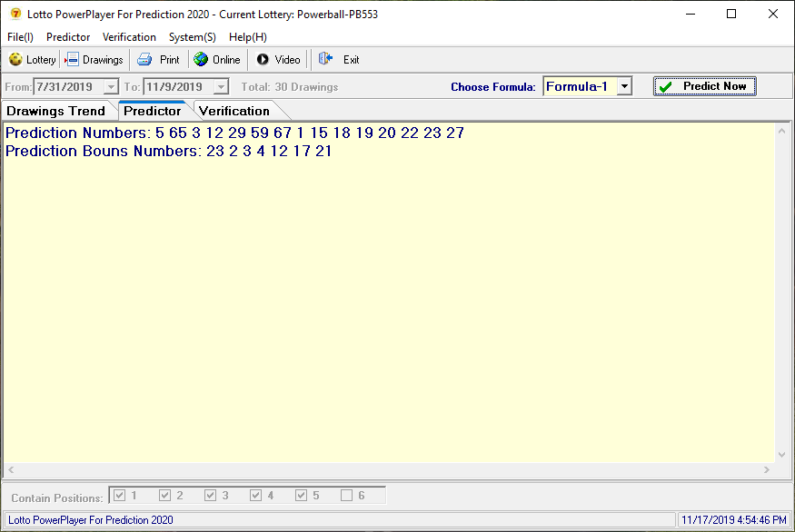Toggle position 5 checkbox
The image size is (795, 532).
click(x=301, y=495)
